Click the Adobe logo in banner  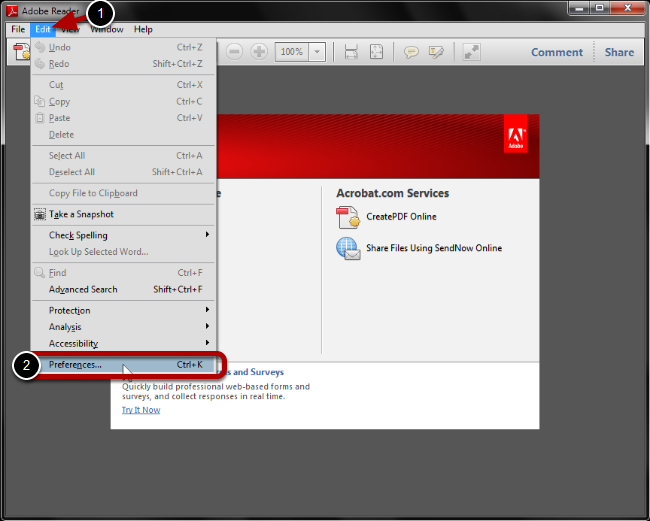point(516,134)
